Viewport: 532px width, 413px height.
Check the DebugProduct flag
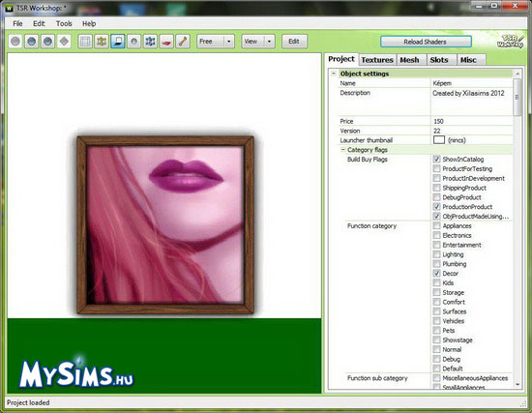click(437, 197)
